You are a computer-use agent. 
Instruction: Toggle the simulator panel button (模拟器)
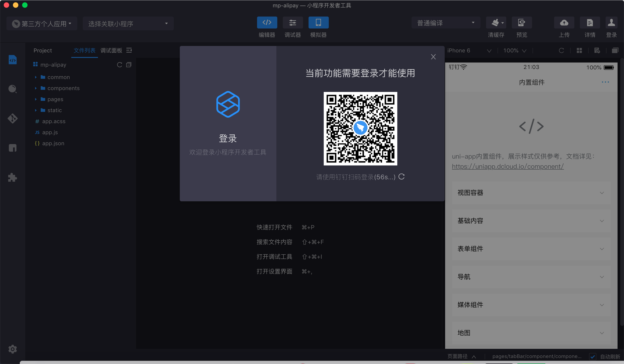318,23
